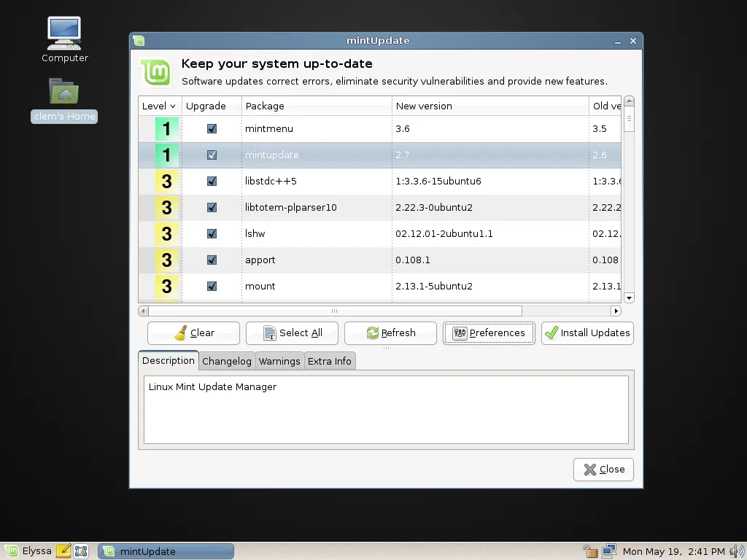Click the Linux Mint Update Manager description text
The width and height of the screenshot is (747, 560).
coord(212,386)
